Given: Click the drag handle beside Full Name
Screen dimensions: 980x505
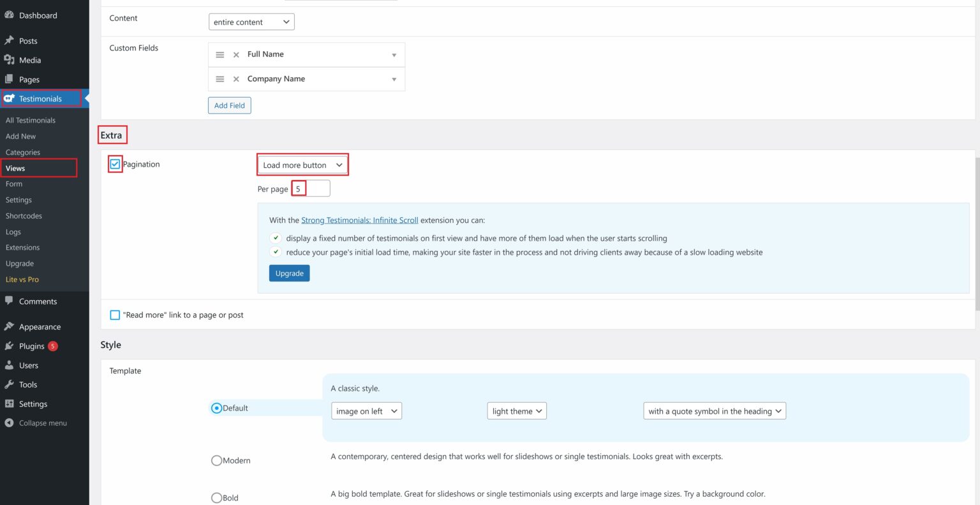Looking at the screenshot, I should tap(220, 54).
